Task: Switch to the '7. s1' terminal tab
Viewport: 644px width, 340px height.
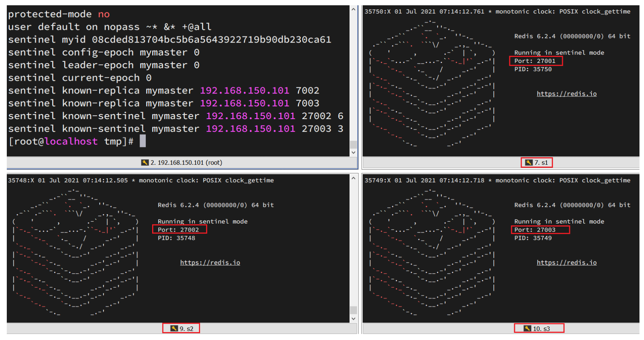Action: [x=541, y=162]
